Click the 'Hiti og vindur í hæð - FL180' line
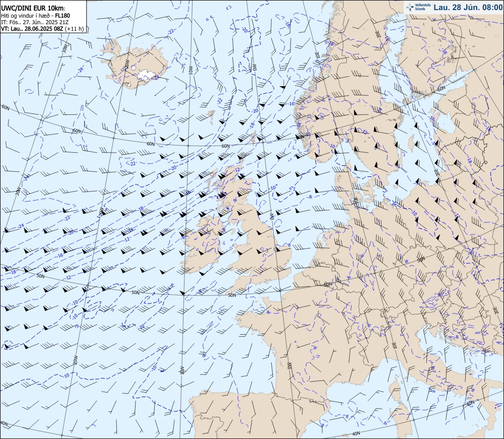Image resolution: width=504 pixels, height=439 pixels. [x=35, y=16]
